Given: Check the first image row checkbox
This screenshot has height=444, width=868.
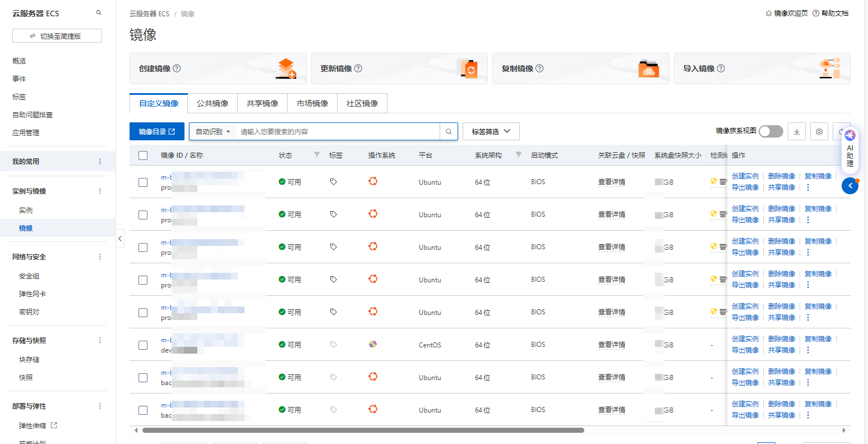Looking at the screenshot, I should click(x=143, y=182).
